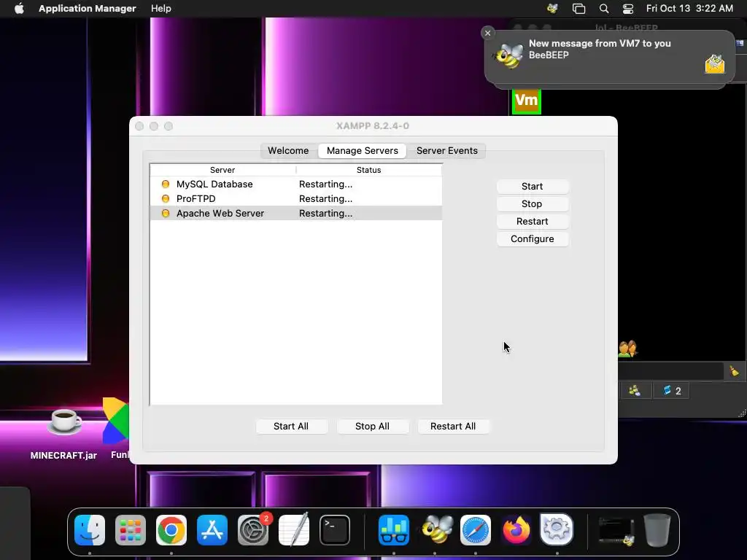Click the Status column header
This screenshot has height=560, width=747.
(x=369, y=170)
